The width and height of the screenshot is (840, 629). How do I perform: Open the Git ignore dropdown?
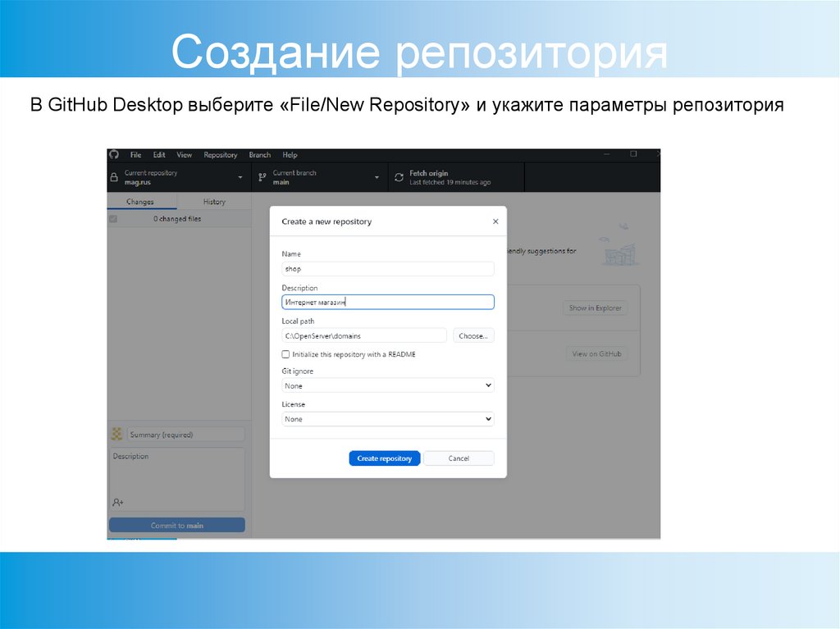click(388, 385)
